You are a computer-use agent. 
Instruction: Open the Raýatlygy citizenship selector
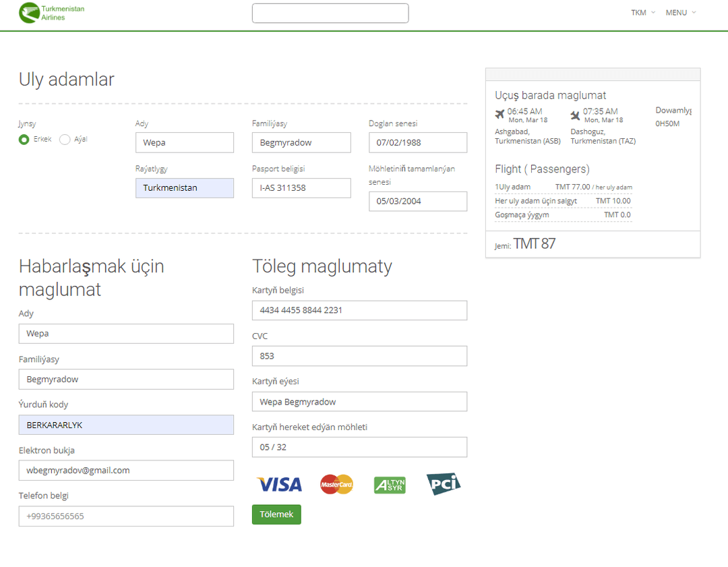[184, 187]
